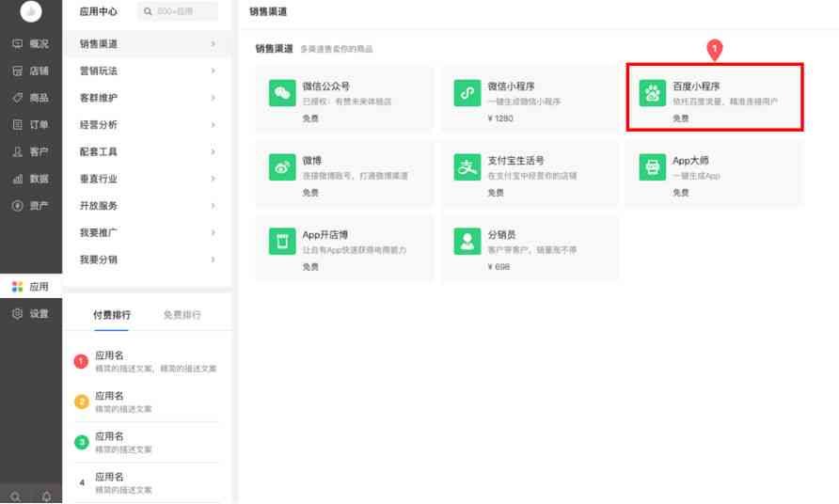Open the 概况 overview icon in sidebar
Viewport: 839px width, 504px height.
pos(17,44)
